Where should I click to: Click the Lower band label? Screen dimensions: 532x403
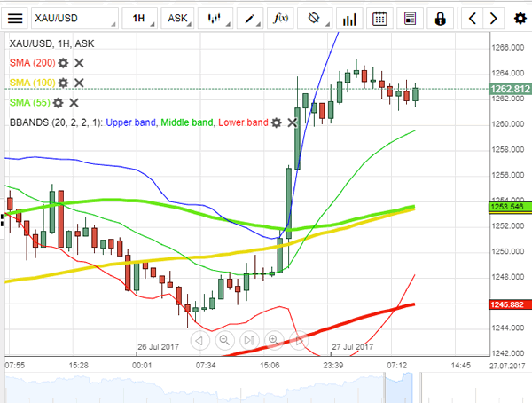tap(243, 122)
